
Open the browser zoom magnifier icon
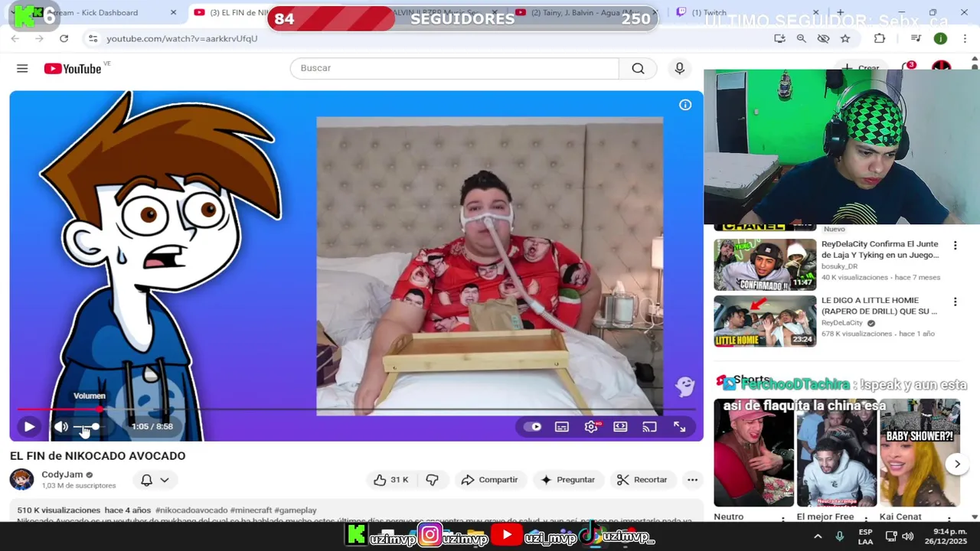801,38
